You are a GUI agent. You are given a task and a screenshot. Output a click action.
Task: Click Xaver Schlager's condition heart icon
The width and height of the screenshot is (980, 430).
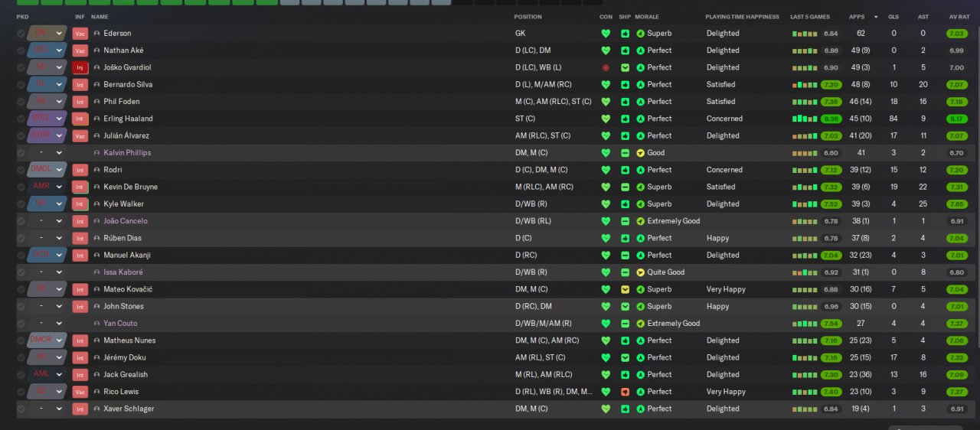(606, 409)
